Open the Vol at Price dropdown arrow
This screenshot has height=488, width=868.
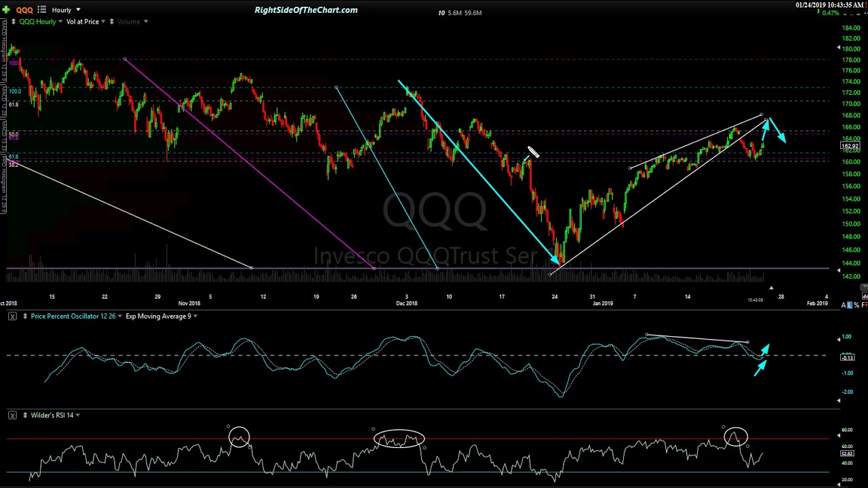click(x=103, y=22)
